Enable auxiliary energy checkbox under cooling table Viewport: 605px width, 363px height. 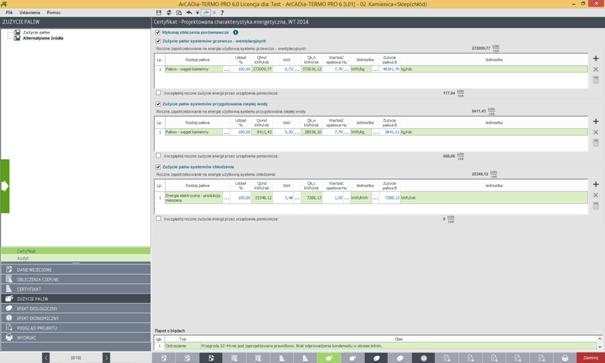[158, 219]
